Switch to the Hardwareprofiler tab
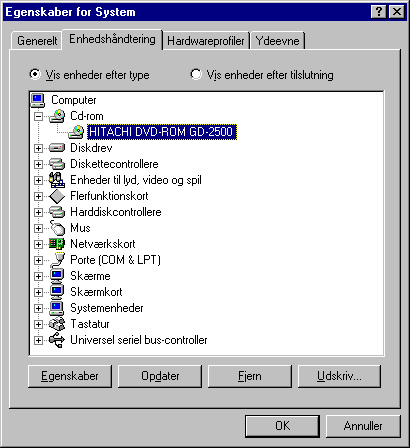Image resolution: width=410 pixels, height=448 pixels. (206, 41)
